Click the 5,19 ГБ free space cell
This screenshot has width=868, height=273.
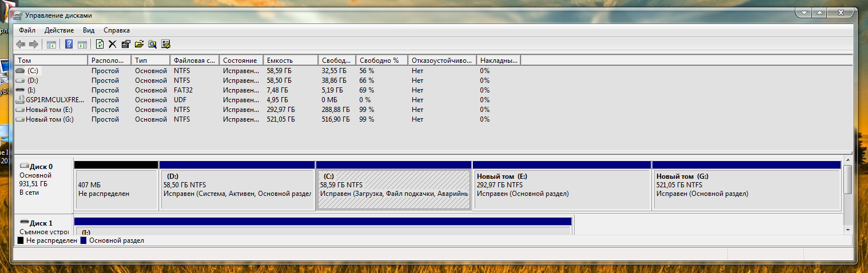(332, 90)
